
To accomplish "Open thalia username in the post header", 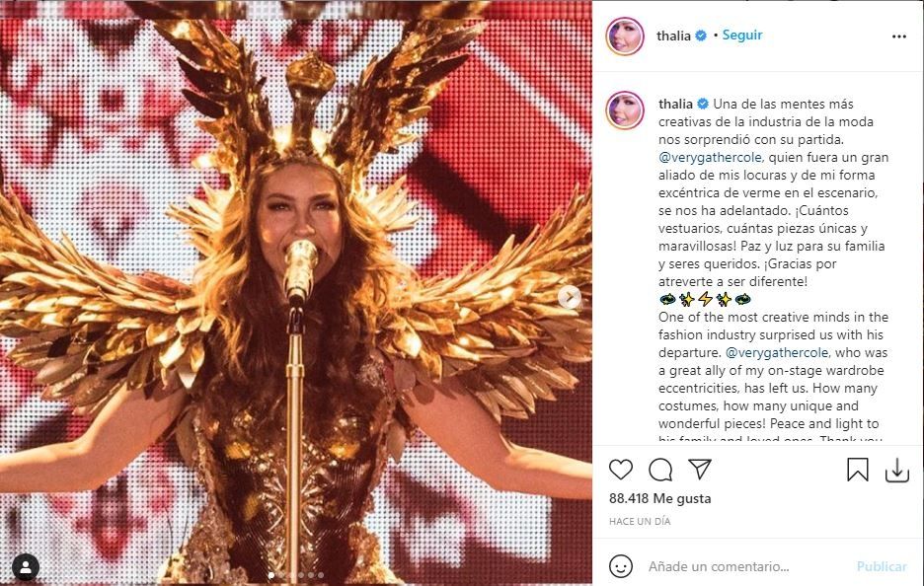I will coord(673,36).
